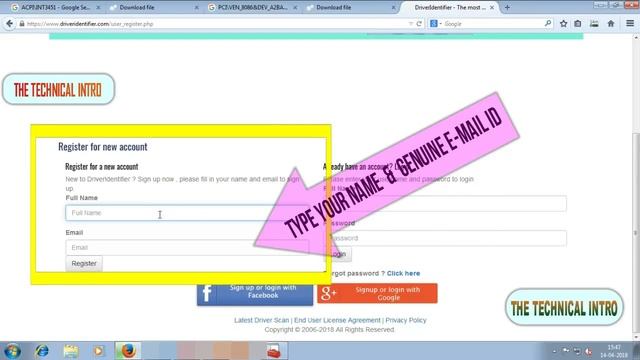Click the Action Center flag tray icon
Screen dimensions: 640x360
click(x=566, y=351)
